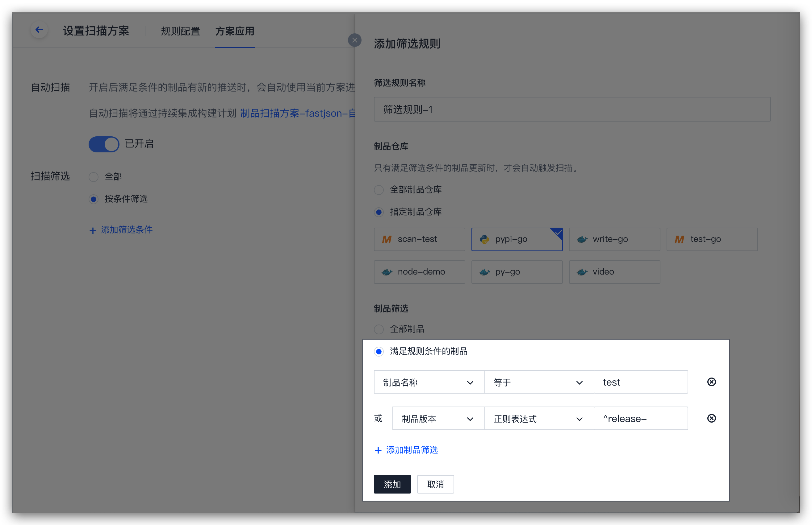
Task: Open the 制品扫描方案-fastjson build plan link
Action: pyautogui.click(x=298, y=113)
